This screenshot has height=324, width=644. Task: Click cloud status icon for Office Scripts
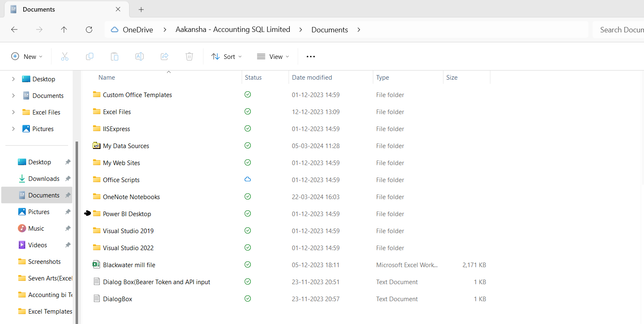tap(248, 180)
